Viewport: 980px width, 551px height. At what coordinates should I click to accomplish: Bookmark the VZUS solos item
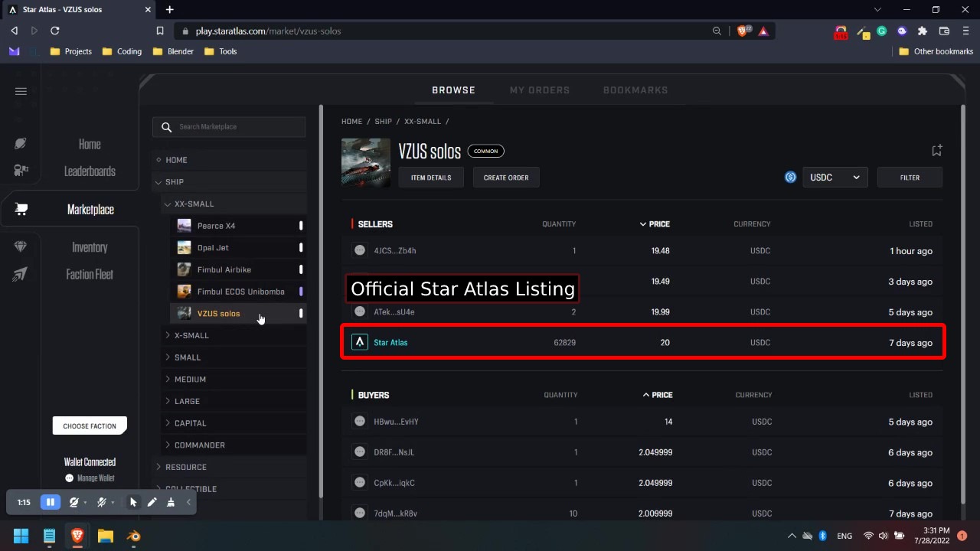pos(936,150)
